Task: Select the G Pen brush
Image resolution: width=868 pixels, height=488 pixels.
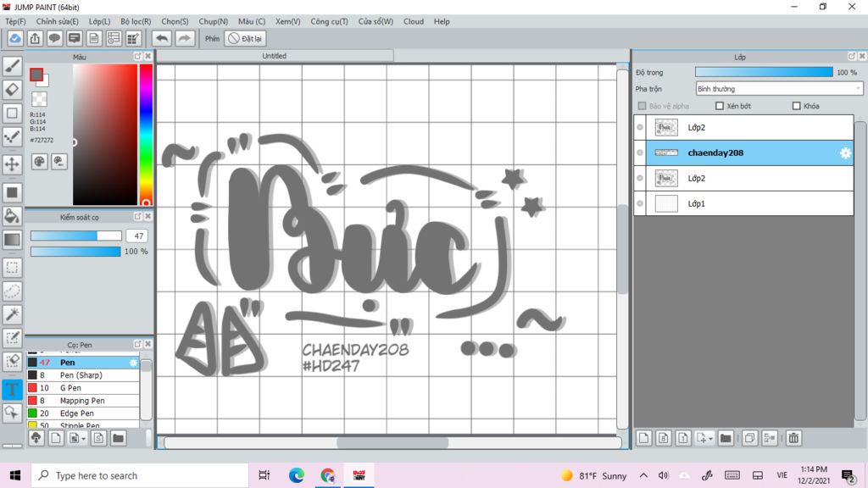Action: pos(83,388)
